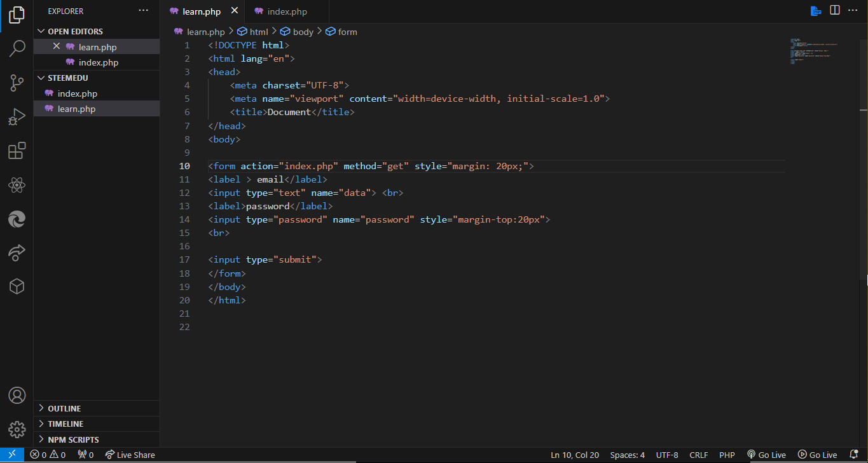868x463 pixels.
Task: Collapse the Open Editors section
Action: [42, 31]
